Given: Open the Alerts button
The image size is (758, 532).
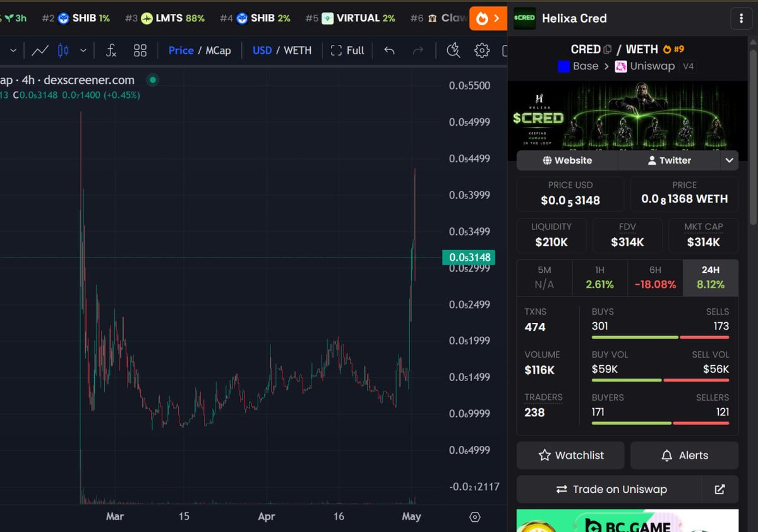Looking at the screenshot, I should pos(684,456).
